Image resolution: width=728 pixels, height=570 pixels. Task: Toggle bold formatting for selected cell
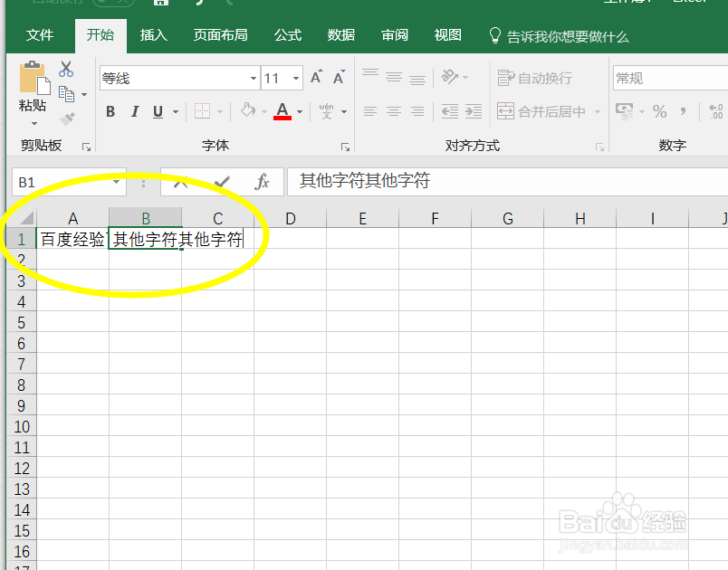click(110, 111)
